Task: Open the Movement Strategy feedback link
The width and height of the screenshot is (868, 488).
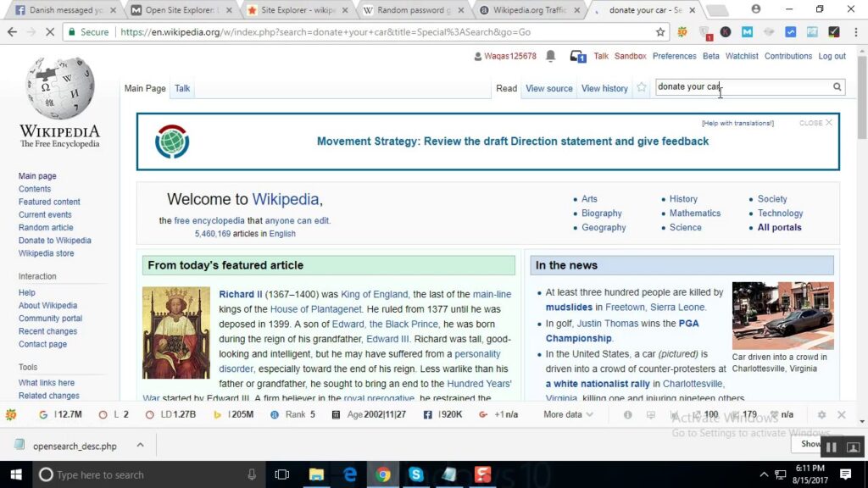Action: (513, 141)
